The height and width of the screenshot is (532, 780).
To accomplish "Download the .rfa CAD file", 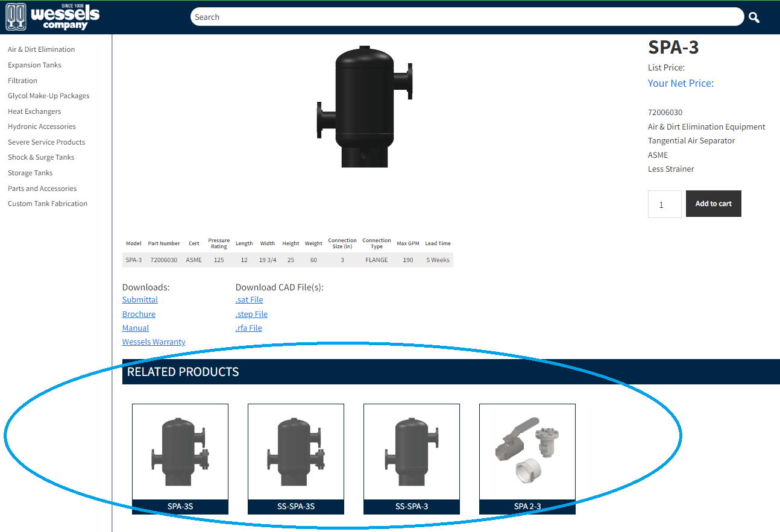I will click(x=248, y=328).
